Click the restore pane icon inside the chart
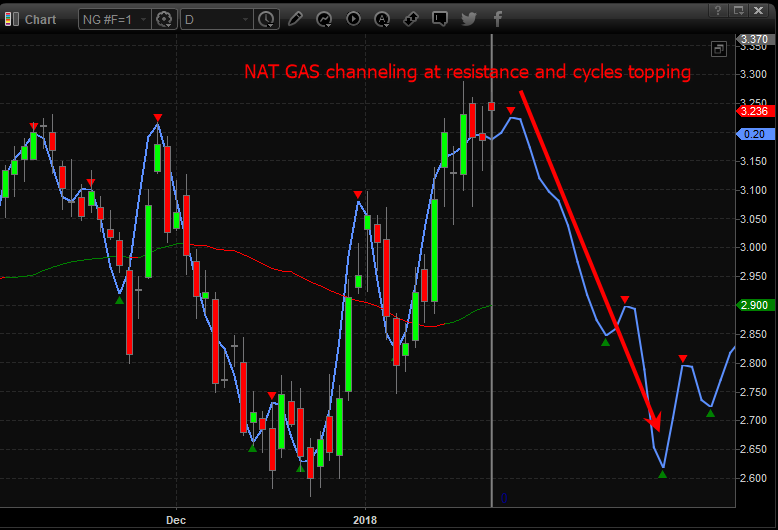Viewport: 778px width, 530px height. click(719, 49)
